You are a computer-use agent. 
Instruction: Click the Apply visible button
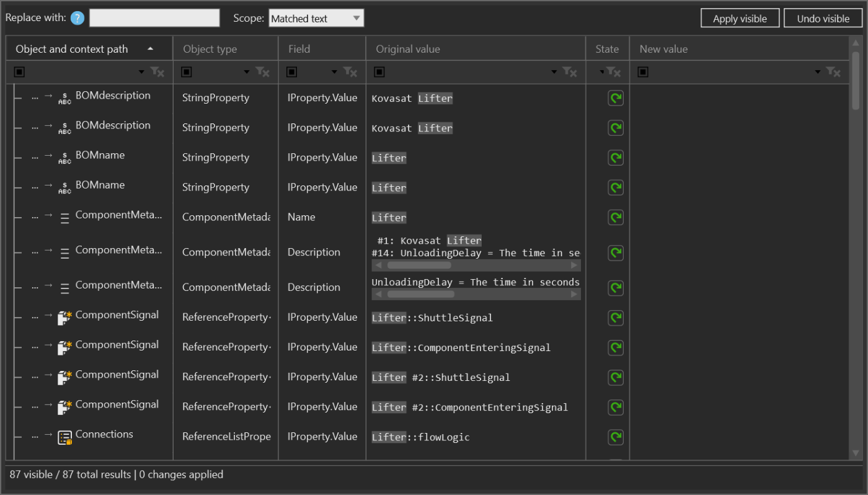[x=740, y=19]
